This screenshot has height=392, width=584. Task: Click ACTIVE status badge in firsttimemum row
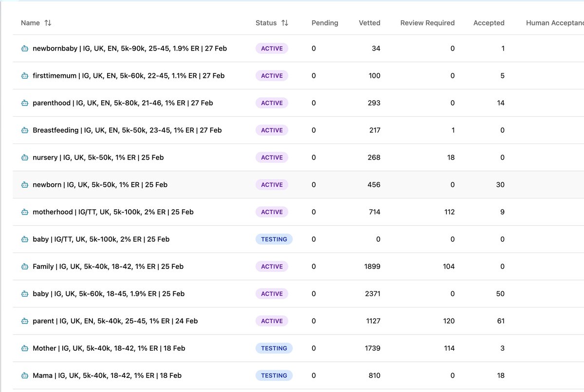click(x=272, y=76)
